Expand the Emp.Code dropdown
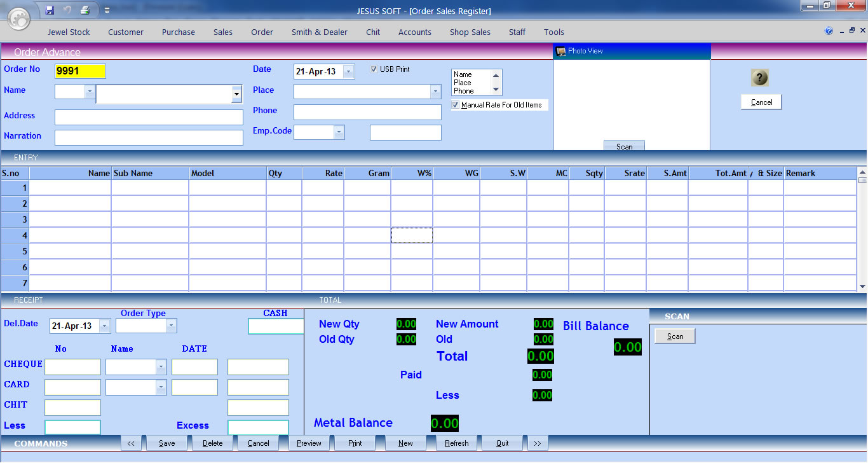The image size is (868, 463). (x=339, y=132)
